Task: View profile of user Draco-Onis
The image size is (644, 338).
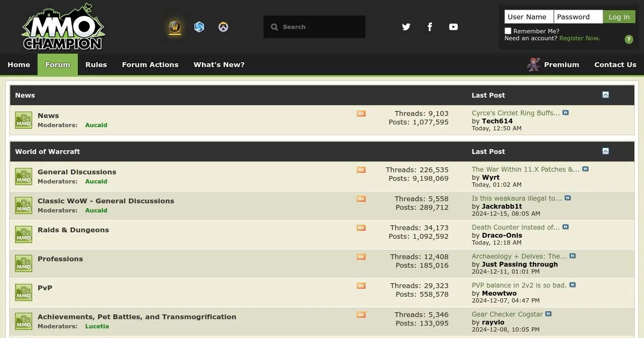Action: click(502, 235)
